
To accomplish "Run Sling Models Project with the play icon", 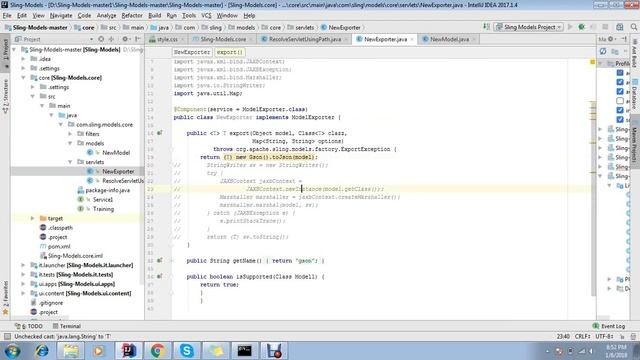I will tap(570, 27).
